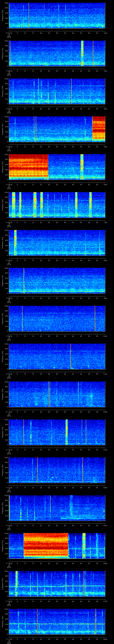Select the spectrogram panel starting at 17:16:00
Screen dimensions: 114x644
[57, 584]
